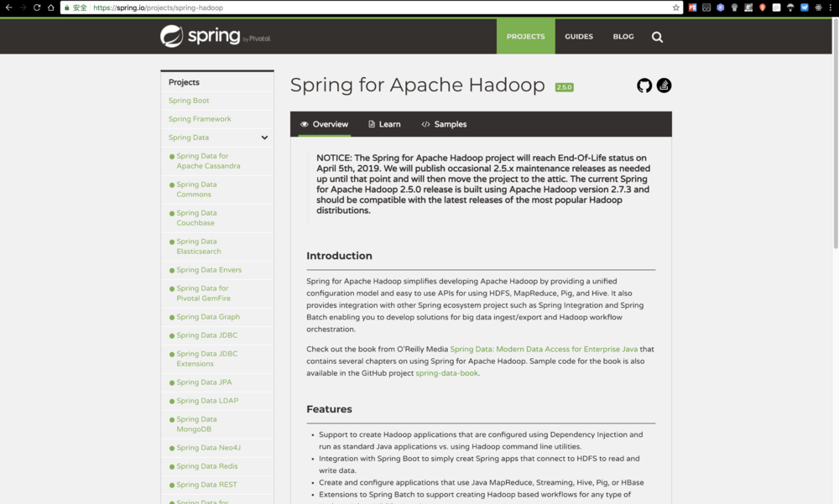
Task: Open the Chrome three-dot menu
Action: coord(831,8)
